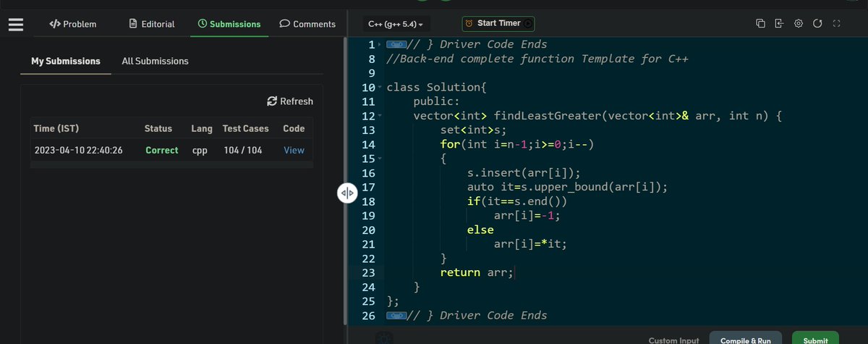This screenshot has width=868, height=344.
Task: Open the hamburger menu
Action: [x=16, y=24]
